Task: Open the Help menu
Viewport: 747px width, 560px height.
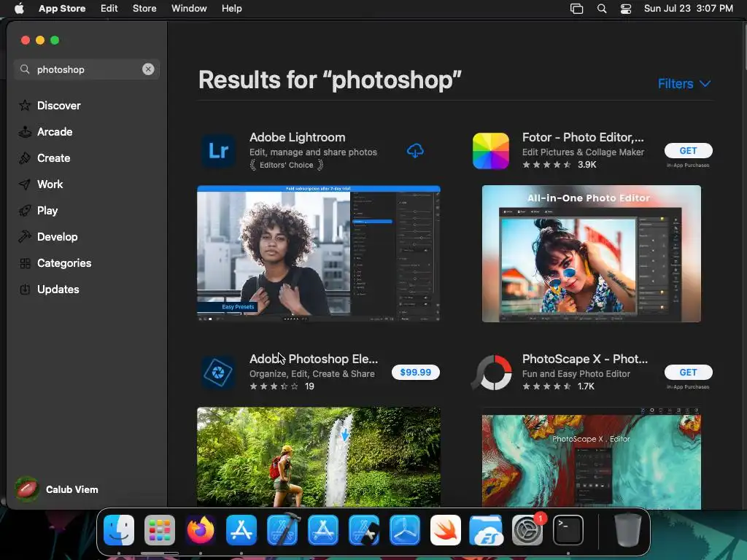Action: (x=231, y=9)
